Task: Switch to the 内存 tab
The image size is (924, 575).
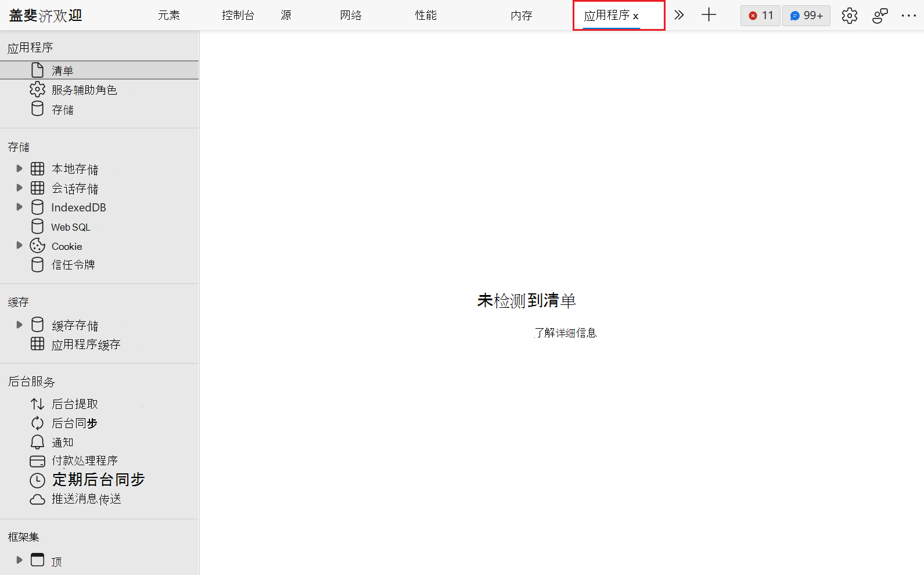Action: pyautogui.click(x=522, y=15)
